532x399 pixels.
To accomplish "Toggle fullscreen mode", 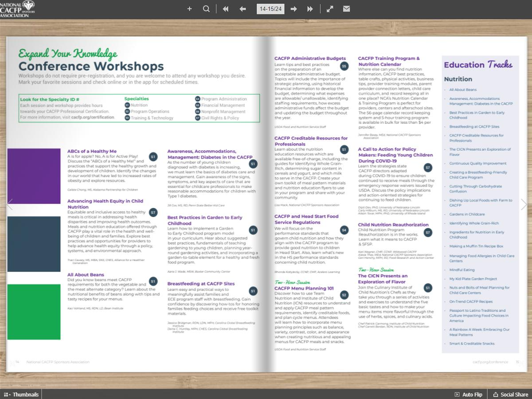I will point(330,9).
